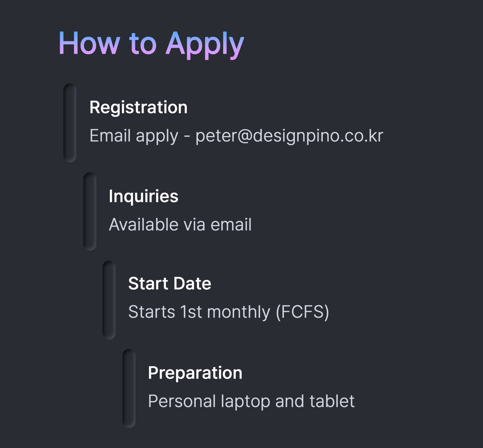
Task: Click the word "Personal" under Preparation
Action: coord(182,401)
